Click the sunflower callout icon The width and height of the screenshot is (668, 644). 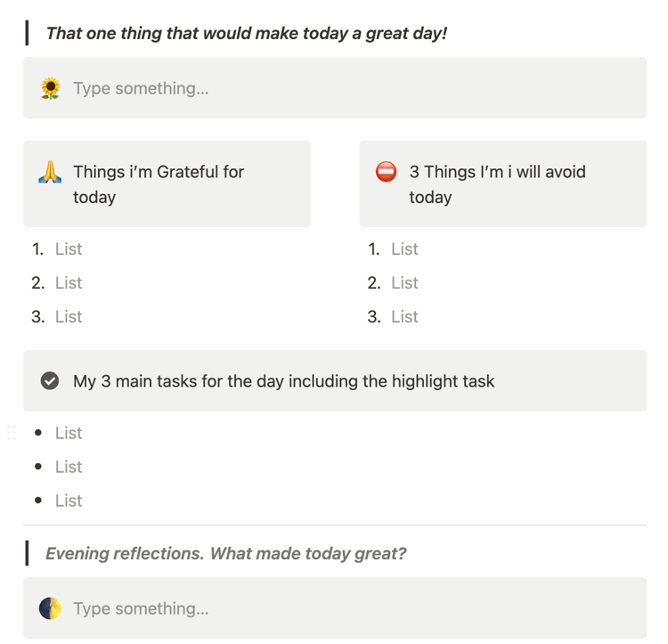(50, 88)
